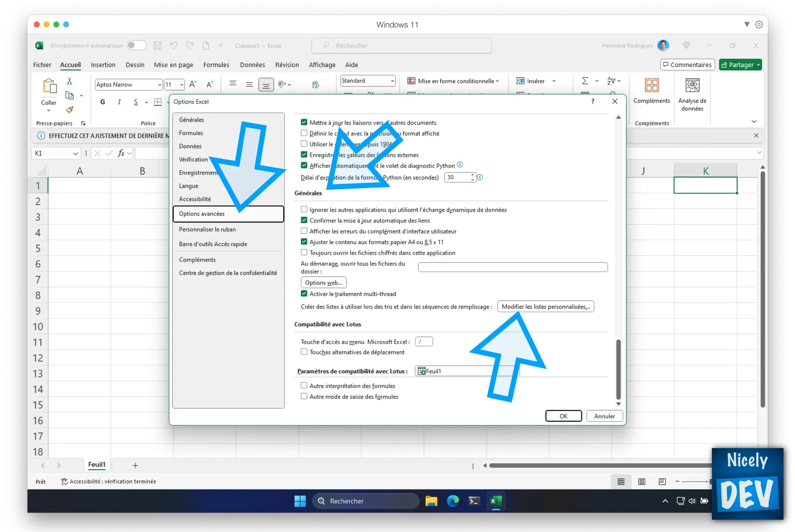Screen dimensions: 795x532
Task: Increase font size with larger A icon
Action: pos(193,84)
